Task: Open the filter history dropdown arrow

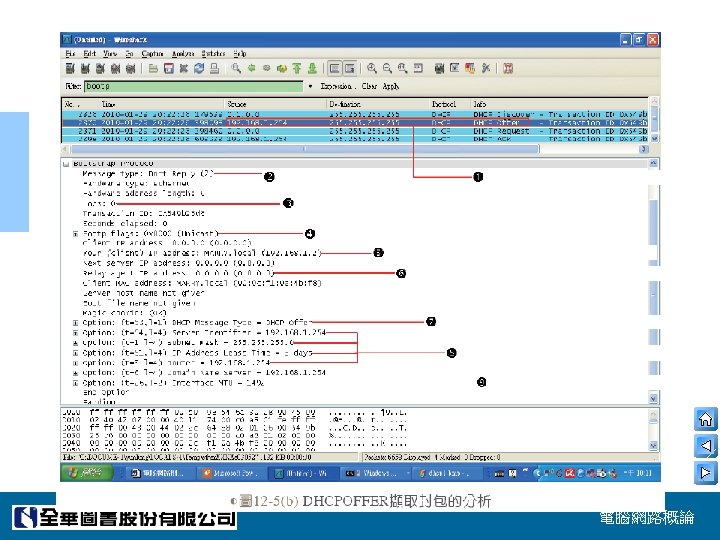Action: pyautogui.click(x=310, y=86)
